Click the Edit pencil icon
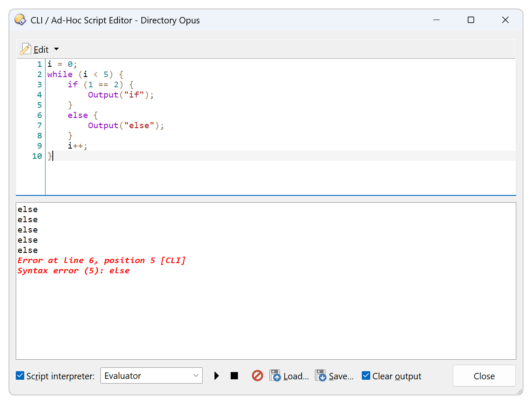This screenshot has width=532, height=404. [x=26, y=49]
